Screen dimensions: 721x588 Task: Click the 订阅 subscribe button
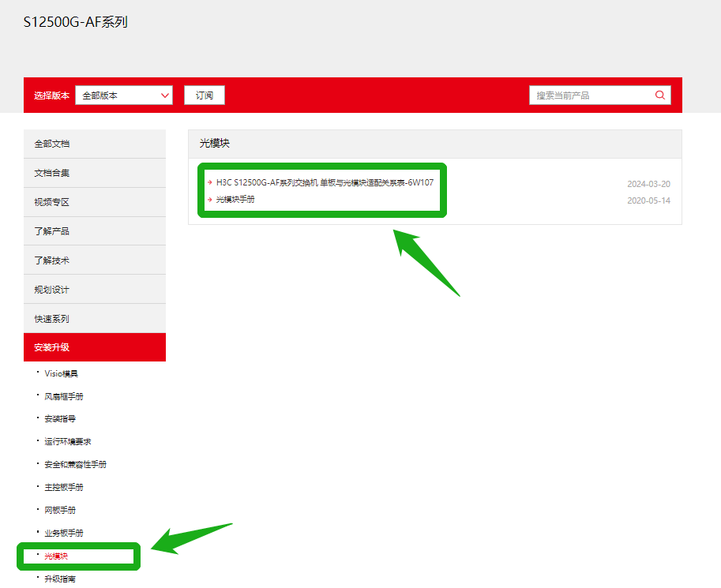tap(205, 96)
